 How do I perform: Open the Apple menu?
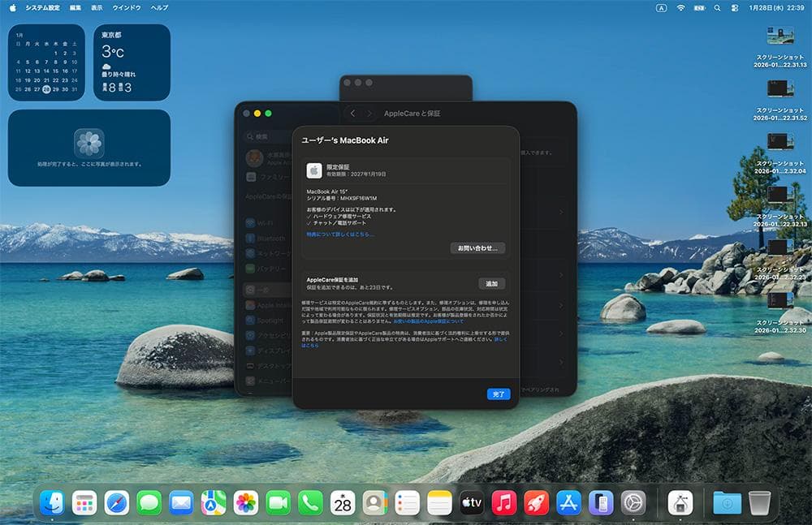(12, 7)
